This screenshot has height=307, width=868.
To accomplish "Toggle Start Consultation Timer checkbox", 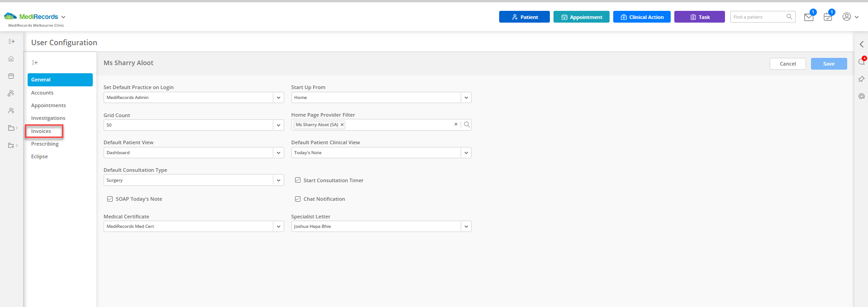I will click(x=298, y=180).
